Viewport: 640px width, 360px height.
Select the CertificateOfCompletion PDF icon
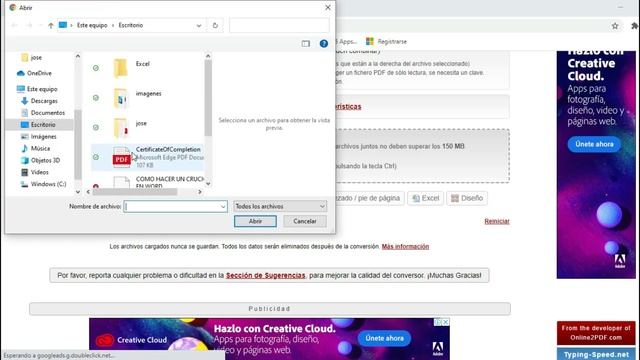point(122,157)
